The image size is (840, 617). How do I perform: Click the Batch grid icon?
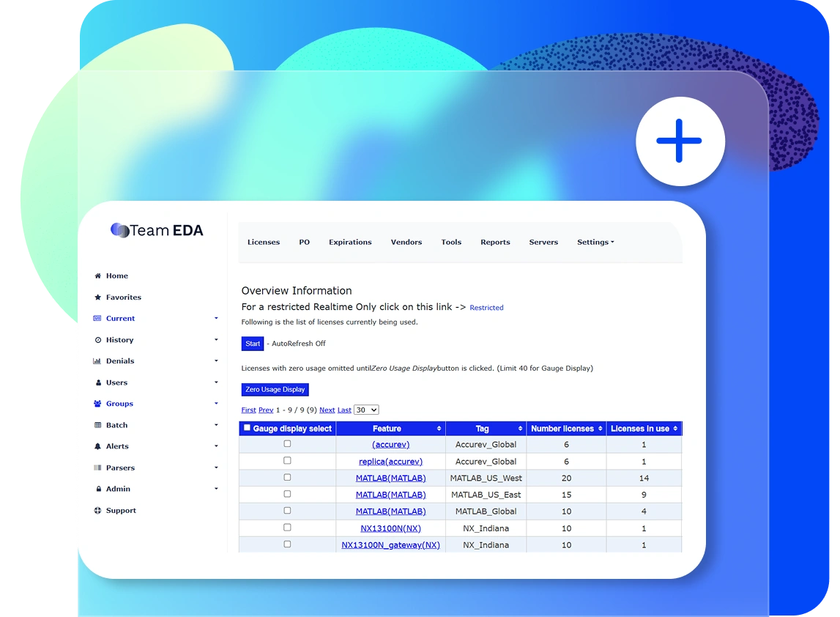[97, 425]
